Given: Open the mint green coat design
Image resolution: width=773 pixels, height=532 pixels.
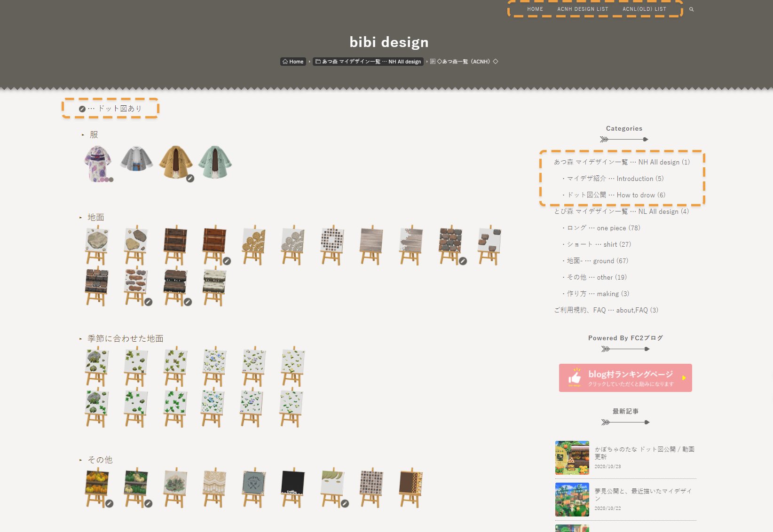Looking at the screenshot, I should click(215, 162).
